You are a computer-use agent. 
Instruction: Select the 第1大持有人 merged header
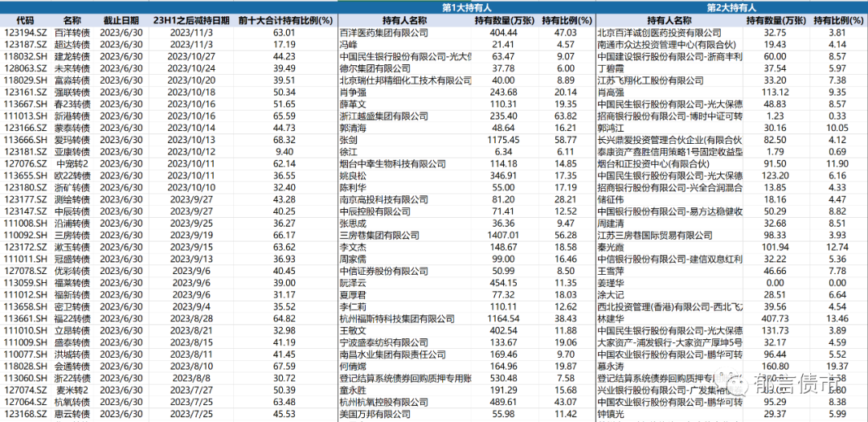tap(467, 8)
